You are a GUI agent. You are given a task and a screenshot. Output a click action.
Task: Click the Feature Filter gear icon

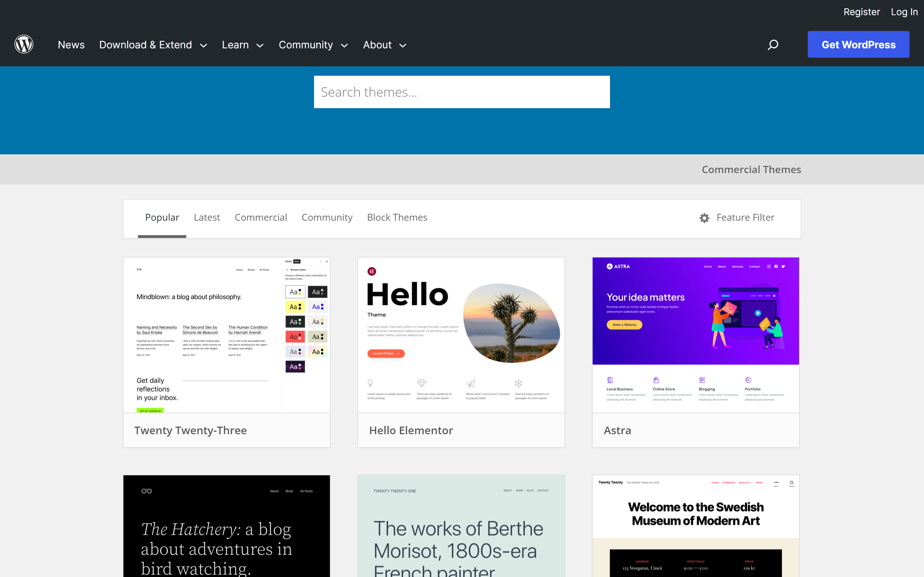tap(704, 217)
